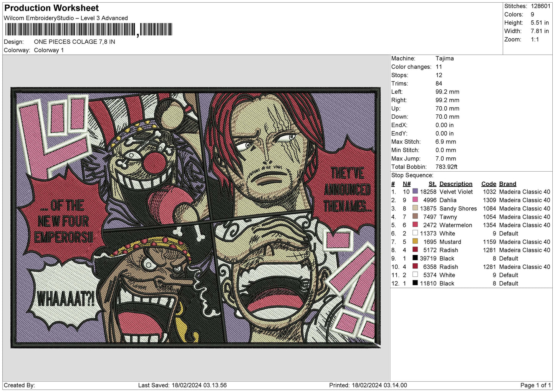Click design name "ONE PIECES COLAGE 7,8 IN"
This screenshot has width=555, height=392.
pyautogui.click(x=75, y=42)
